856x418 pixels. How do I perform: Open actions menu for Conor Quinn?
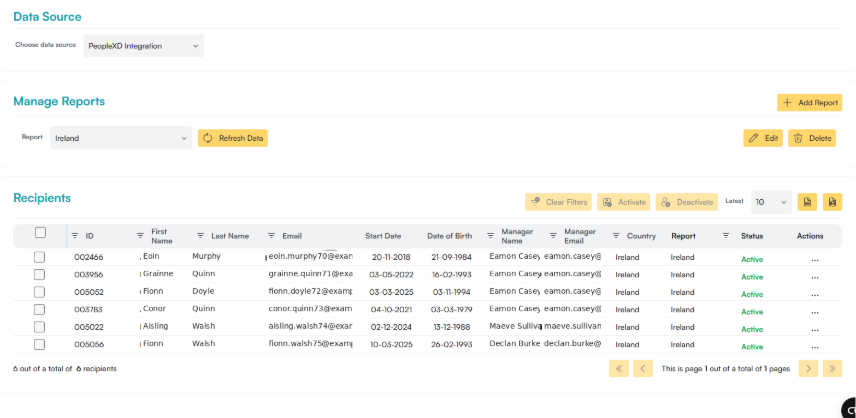point(815,311)
